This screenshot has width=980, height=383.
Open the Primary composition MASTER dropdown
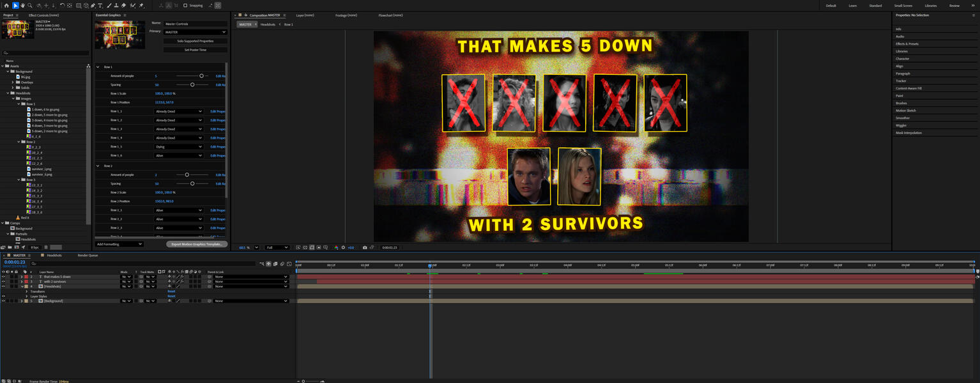tap(195, 32)
